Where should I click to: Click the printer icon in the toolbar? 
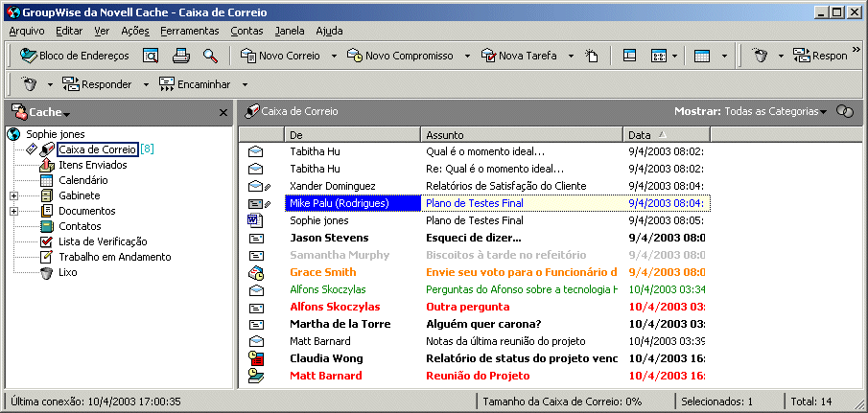tap(181, 56)
